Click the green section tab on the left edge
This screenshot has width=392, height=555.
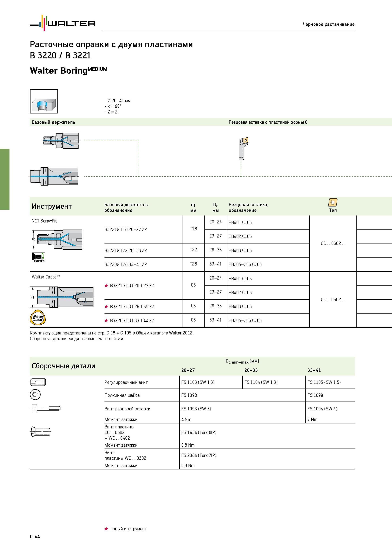tap(5, 179)
